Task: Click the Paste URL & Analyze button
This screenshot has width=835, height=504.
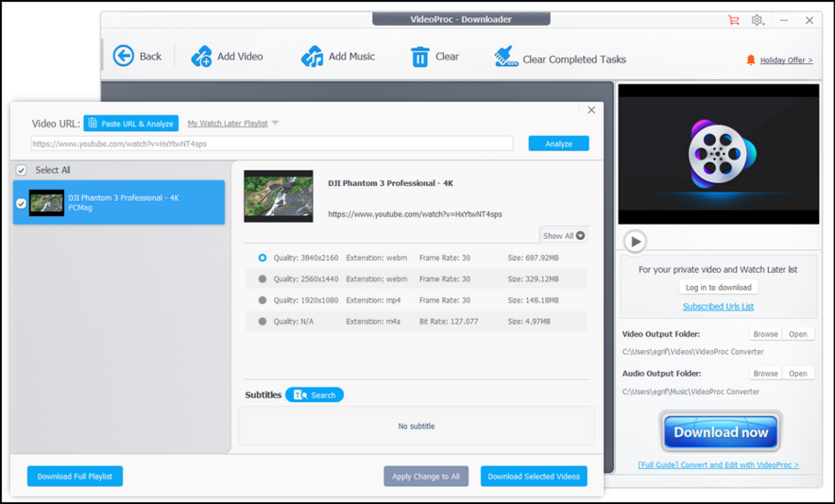Action: coord(131,124)
